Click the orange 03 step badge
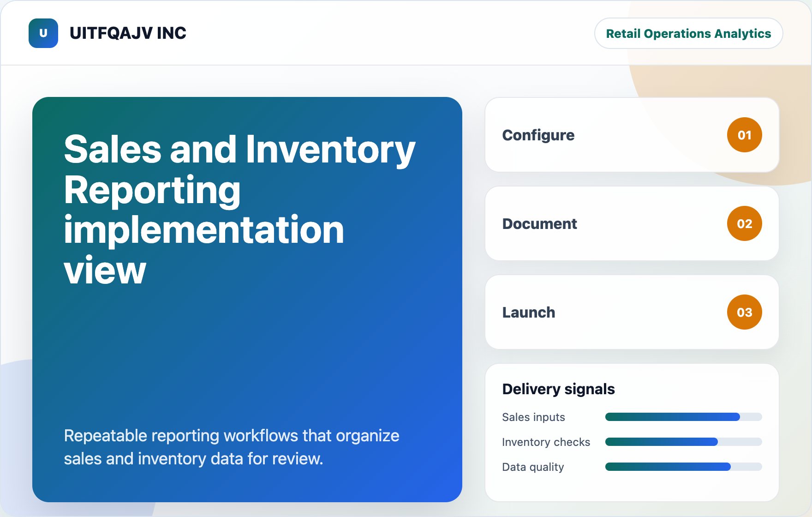Screen dimensions: 812x517 click(x=744, y=312)
